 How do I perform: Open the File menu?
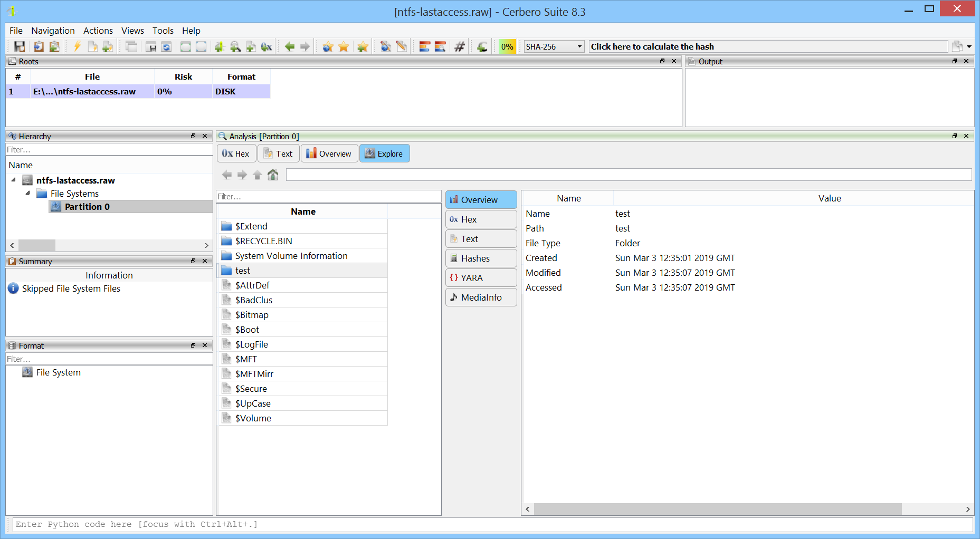pyautogui.click(x=16, y=31)
